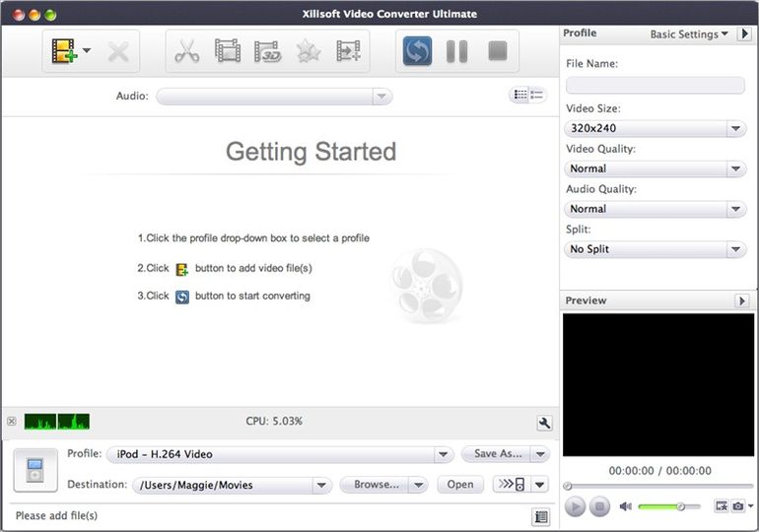Screen dimensions: 759x532
Task: Take a snapshot with camera icon
Action: (737, 505)
